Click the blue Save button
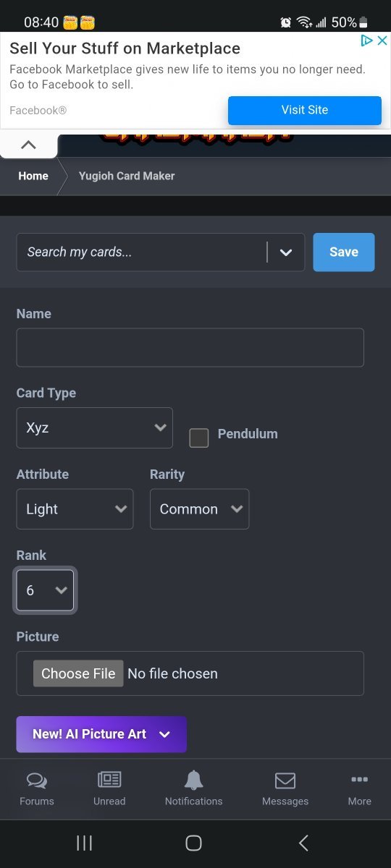 344,252
